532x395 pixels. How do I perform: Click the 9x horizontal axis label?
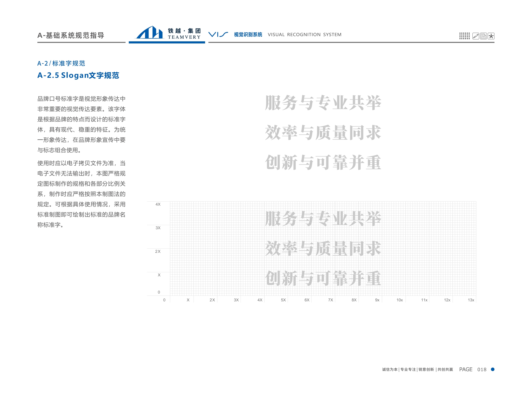click(x=377, y=300)
